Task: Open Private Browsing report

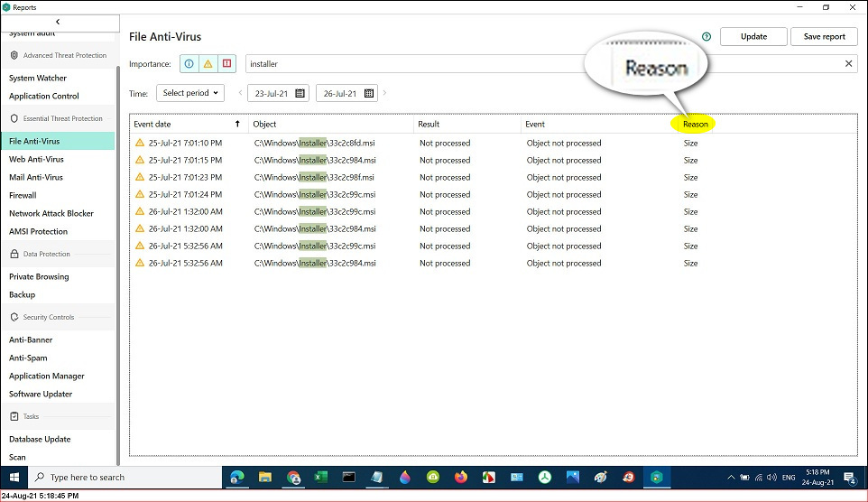Action: click(39, 276)
